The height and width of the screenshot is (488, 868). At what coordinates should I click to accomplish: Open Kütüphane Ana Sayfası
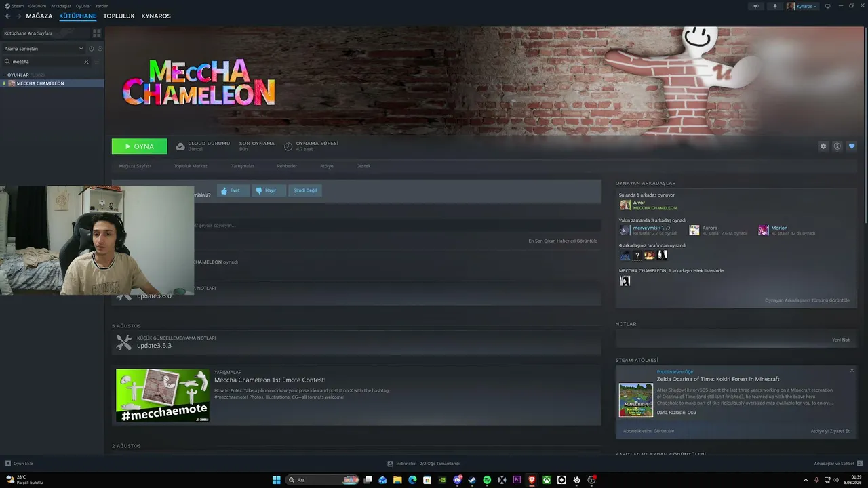click(x=45, y=33)
